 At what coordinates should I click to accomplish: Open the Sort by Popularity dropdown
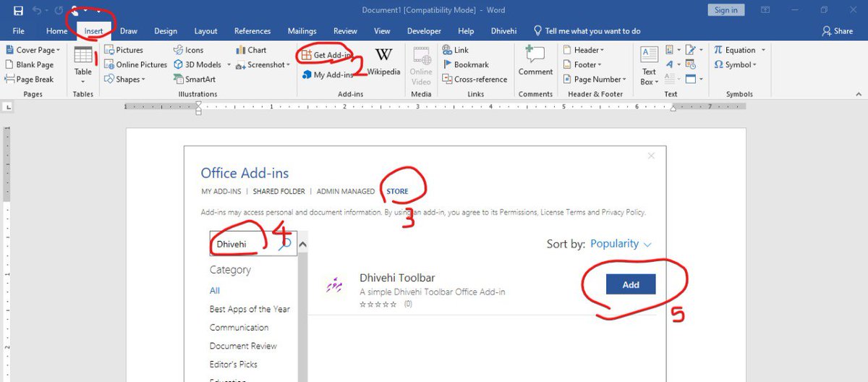(621, 244)
